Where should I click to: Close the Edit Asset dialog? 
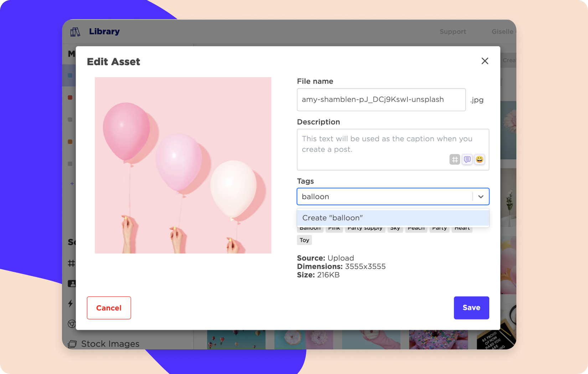pos(485,61)
